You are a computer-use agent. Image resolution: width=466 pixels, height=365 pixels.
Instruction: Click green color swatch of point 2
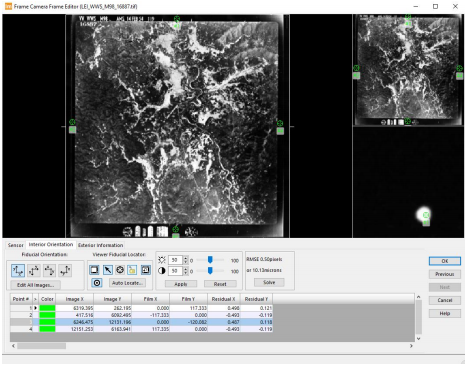click(x=47, y=315)
